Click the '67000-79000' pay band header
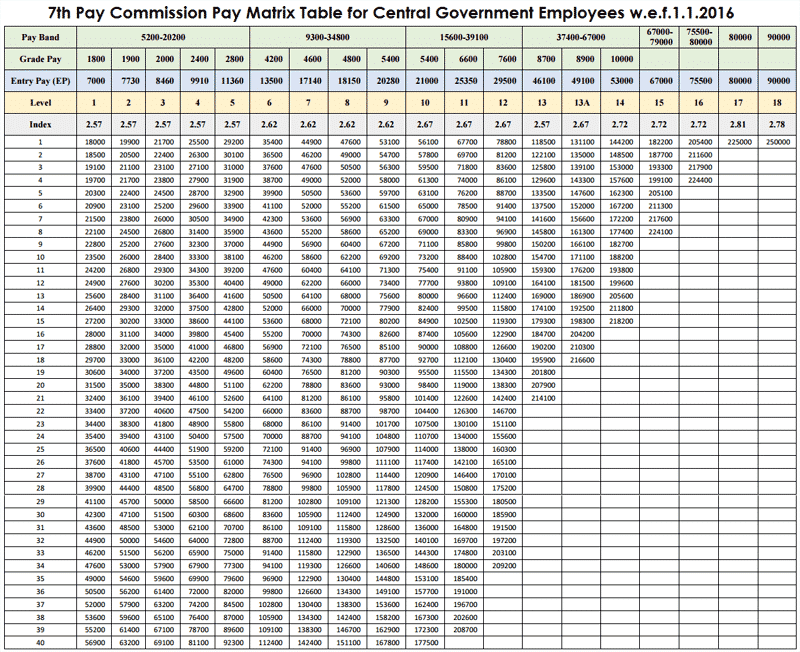Viewport: 800px width, 652px height. coord(661,37)
